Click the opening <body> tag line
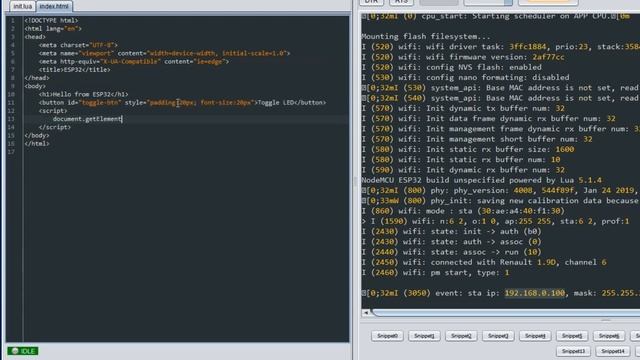Screen dimensions: 640x360 point(35,86)
